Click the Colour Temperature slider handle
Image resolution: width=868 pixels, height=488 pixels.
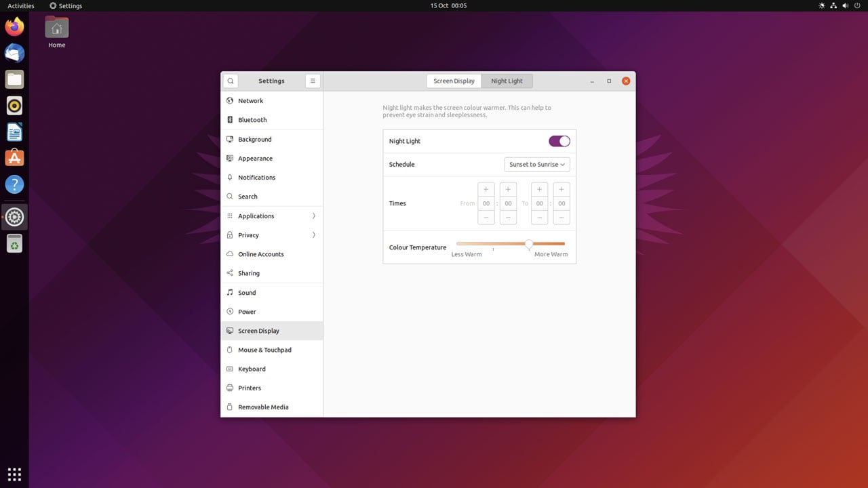529,244
